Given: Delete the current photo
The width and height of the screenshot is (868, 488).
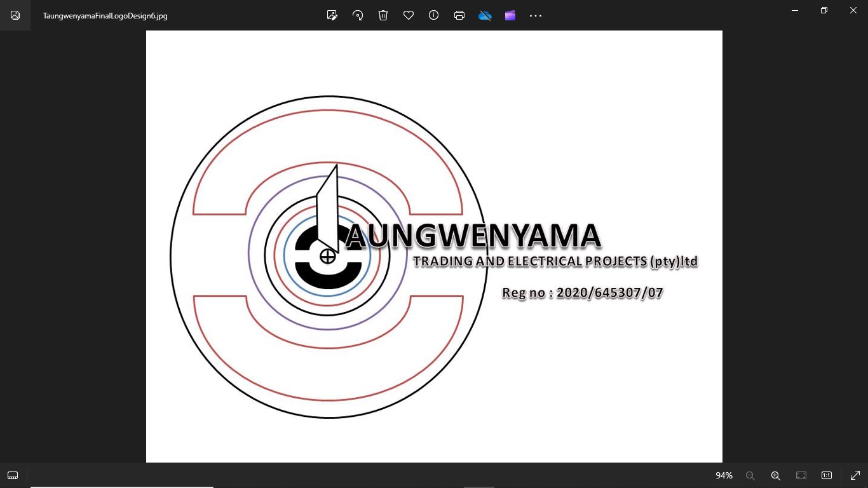Looking at the screenshot, I should pos(383,15).
